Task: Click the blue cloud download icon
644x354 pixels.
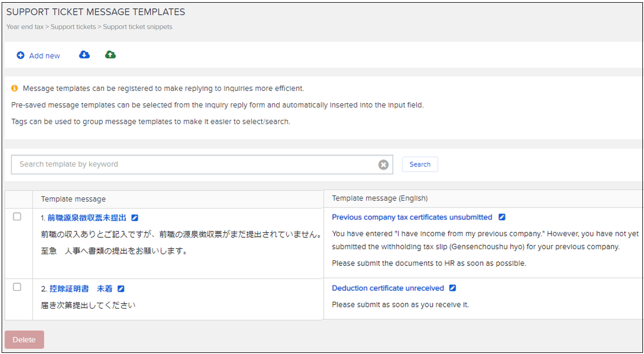Action: click(84, 55)
